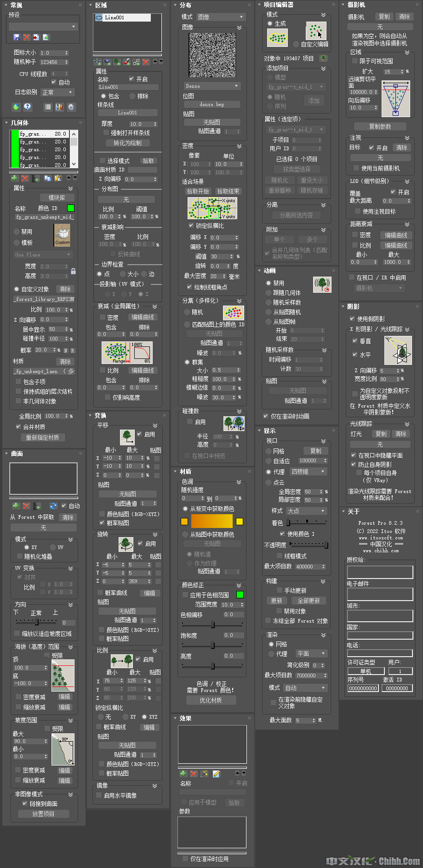The height and width of the screenshot is (868, 423).
Task: Open the 分布 模式 图像 dropdown
Action: point(222,17)
